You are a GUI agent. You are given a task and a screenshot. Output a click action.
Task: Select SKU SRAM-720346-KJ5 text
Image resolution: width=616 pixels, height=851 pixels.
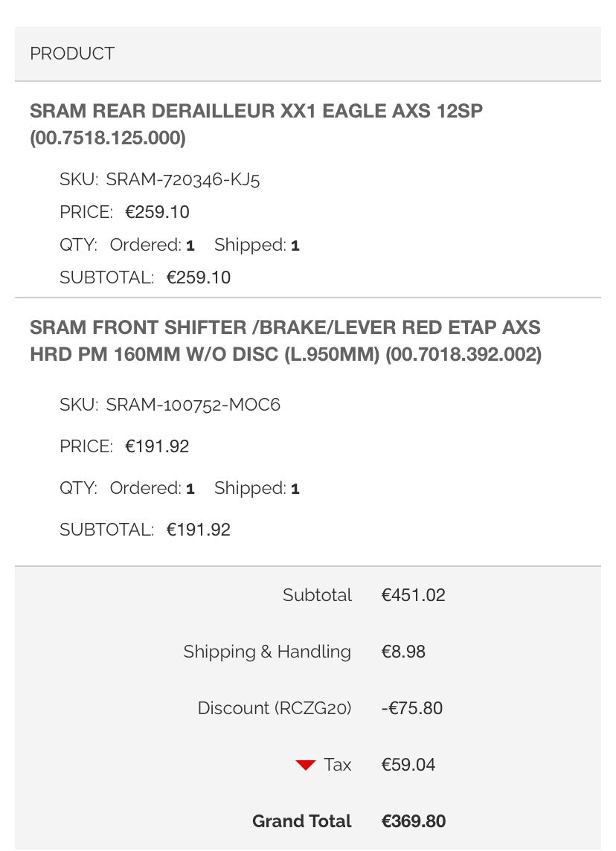(x=183, y=179)
